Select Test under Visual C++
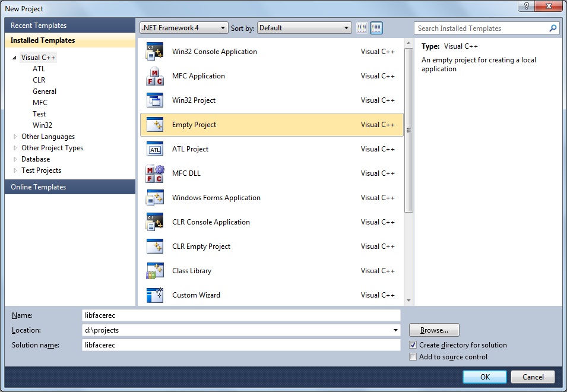This screenshot has height=392, width=567. 39,114
